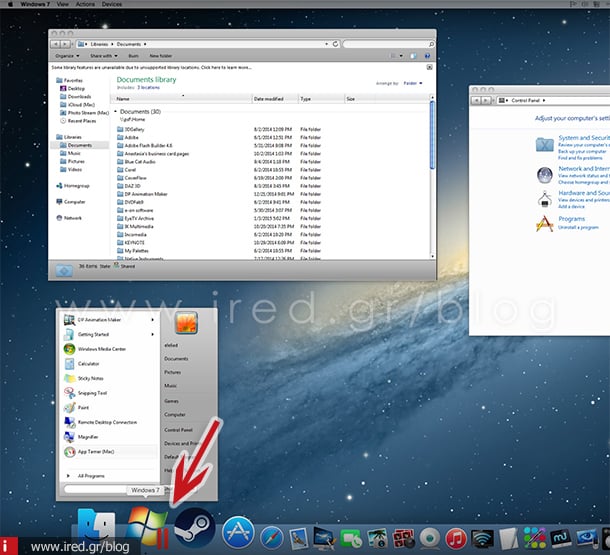Select Homegroup in the navigation pane
Image resolution: width=610 pixels, height=555 pixels.
73,186
